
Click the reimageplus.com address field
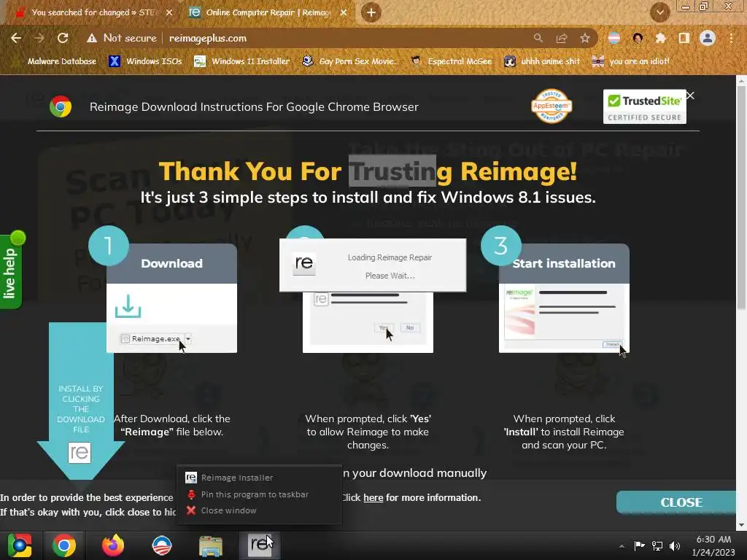pyautogui.click(x=208, y=38)
